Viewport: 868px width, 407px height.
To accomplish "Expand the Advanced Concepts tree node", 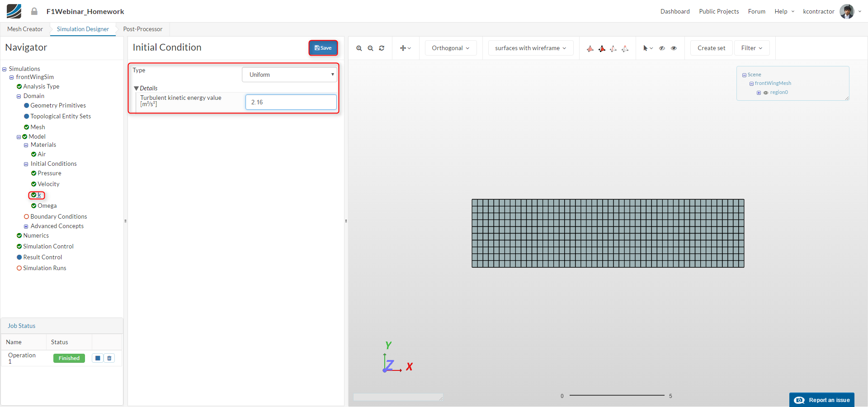I will click(x=26, y=226).
